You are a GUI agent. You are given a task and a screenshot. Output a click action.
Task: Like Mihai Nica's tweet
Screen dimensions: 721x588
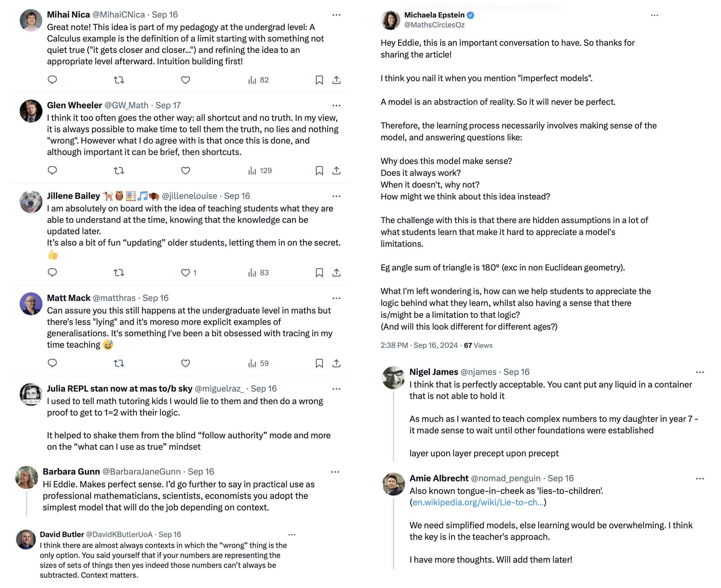pos(185,80)
